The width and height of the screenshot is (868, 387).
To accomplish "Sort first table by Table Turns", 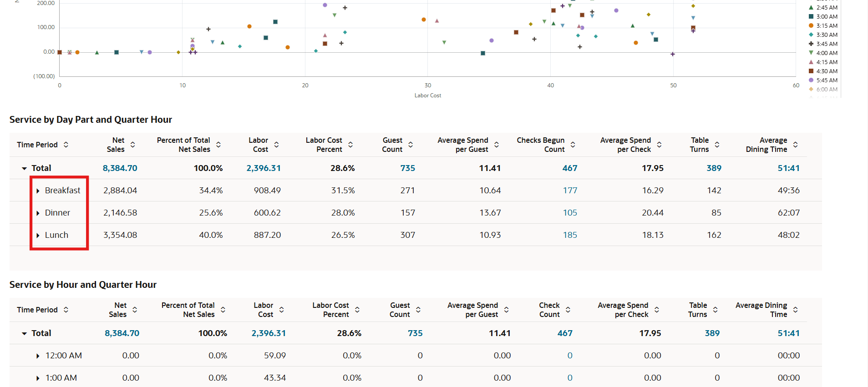I will pos(717,145).
